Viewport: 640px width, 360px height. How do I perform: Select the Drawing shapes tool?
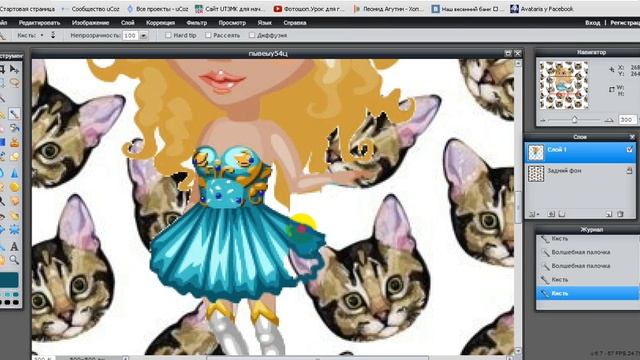(x=14, y=157)
